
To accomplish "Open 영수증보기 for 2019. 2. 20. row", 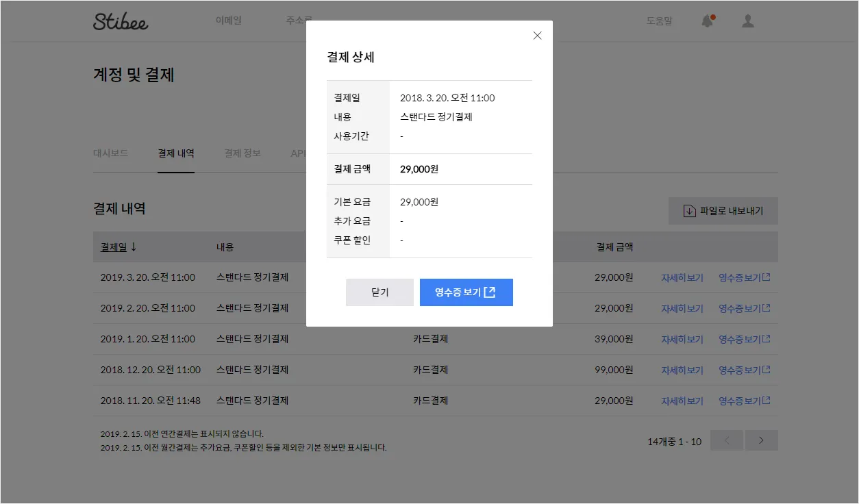I will coord(745,309).
